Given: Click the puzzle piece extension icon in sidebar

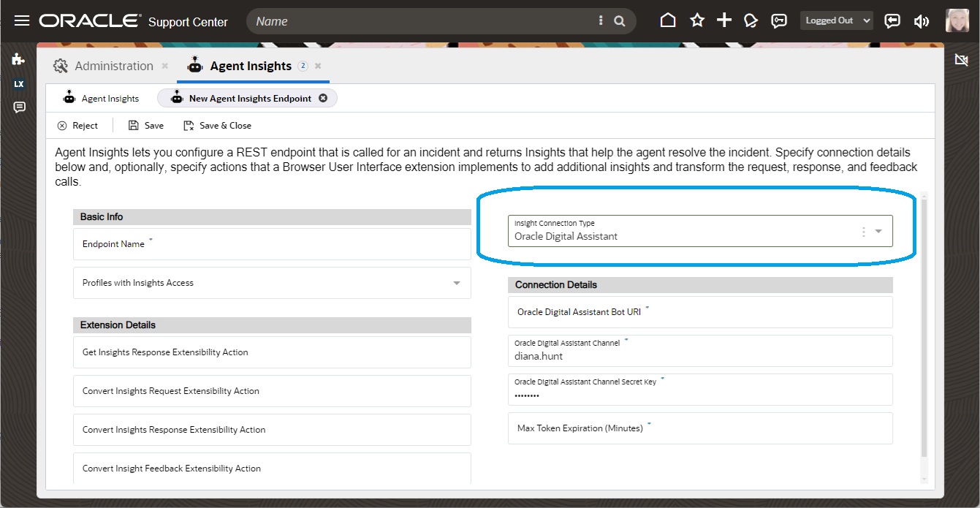Looking at the screenshot, I should (19, 59).
